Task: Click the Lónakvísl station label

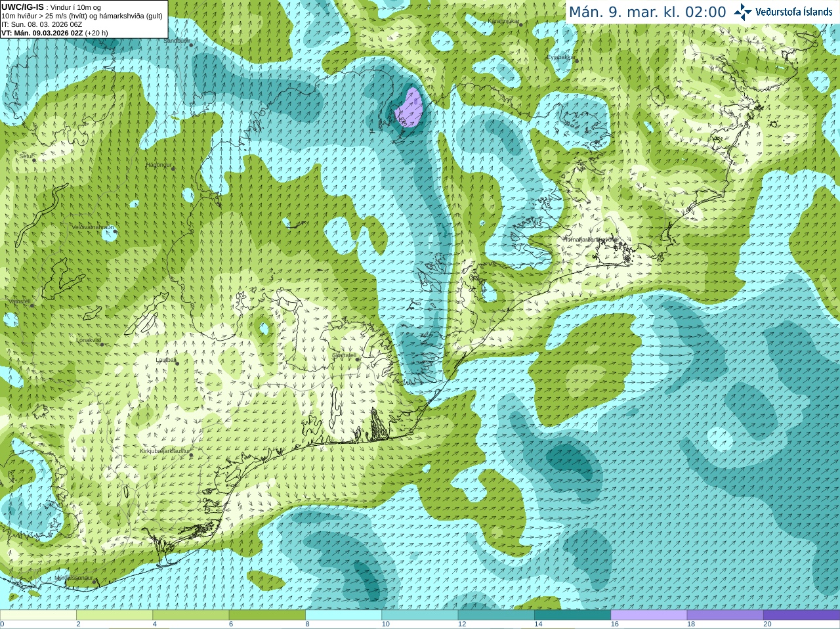Action: point(88,340)
